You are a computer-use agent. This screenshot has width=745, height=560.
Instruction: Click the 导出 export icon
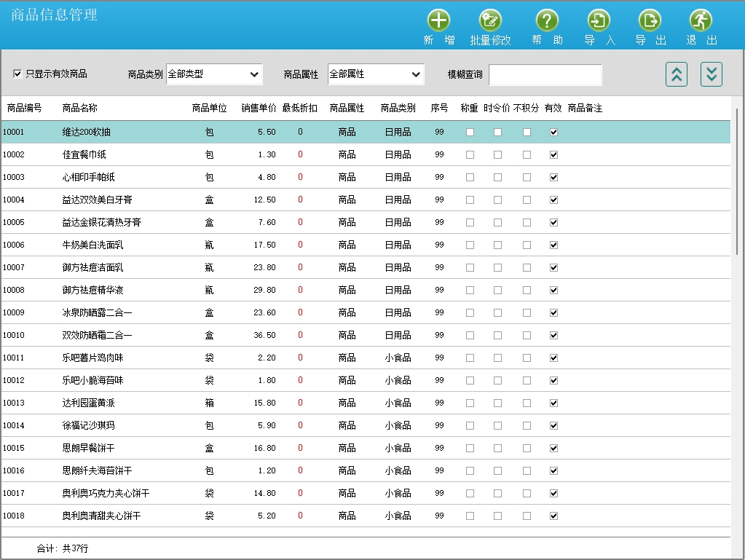(x=650, y=20)
